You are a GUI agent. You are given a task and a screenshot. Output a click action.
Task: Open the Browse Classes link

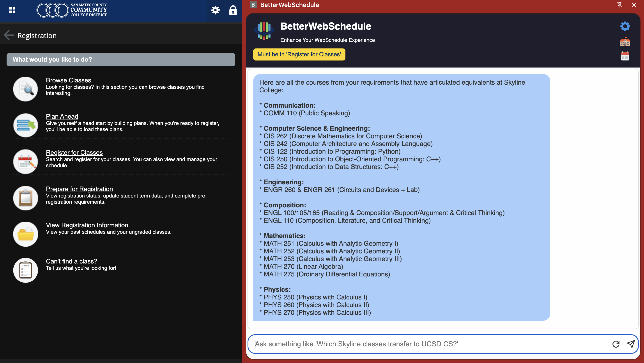(68, 80)
